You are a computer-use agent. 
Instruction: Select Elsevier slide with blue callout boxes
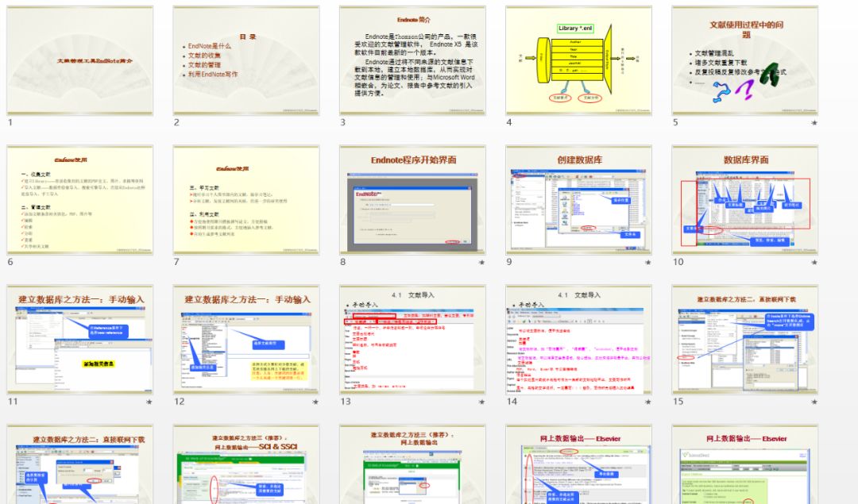click(x=579, y=464)
